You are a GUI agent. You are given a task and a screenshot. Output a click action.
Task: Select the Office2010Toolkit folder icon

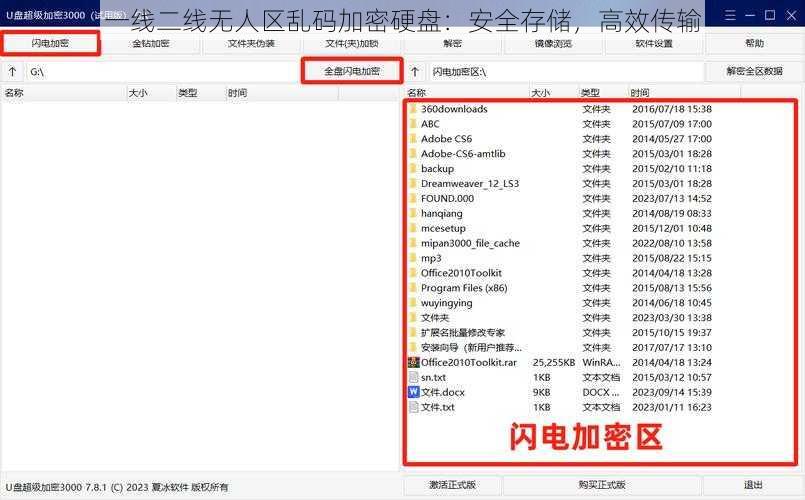[x=413, y=273]
